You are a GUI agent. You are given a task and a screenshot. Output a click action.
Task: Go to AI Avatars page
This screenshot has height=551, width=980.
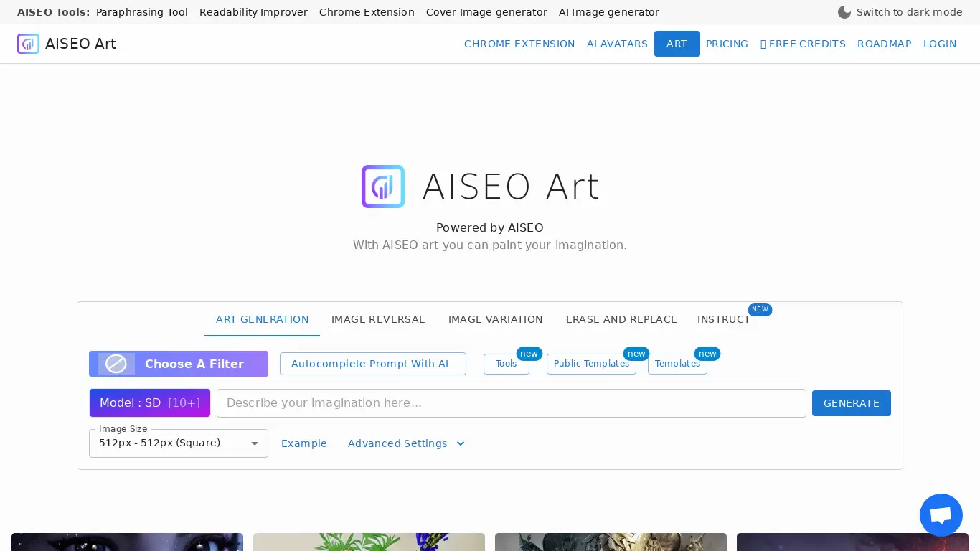pyautogui.click(x=617, y=44)
